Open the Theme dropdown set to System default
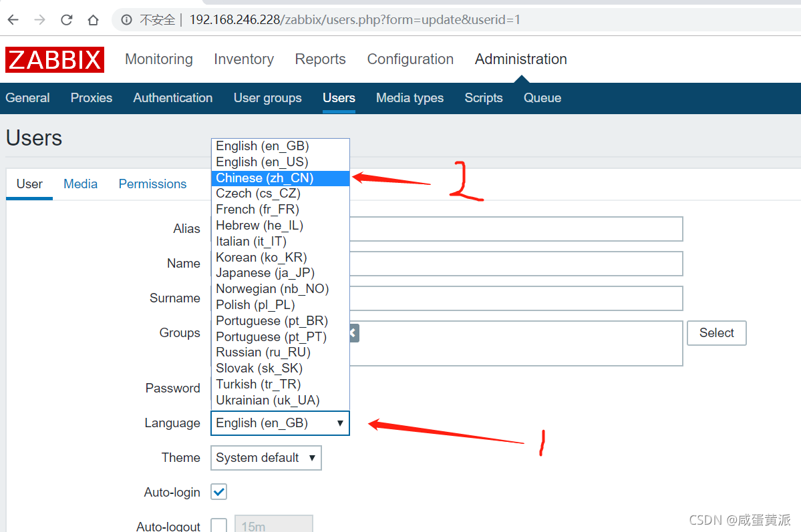The image size is (801, 532). (x=266, y=458)
